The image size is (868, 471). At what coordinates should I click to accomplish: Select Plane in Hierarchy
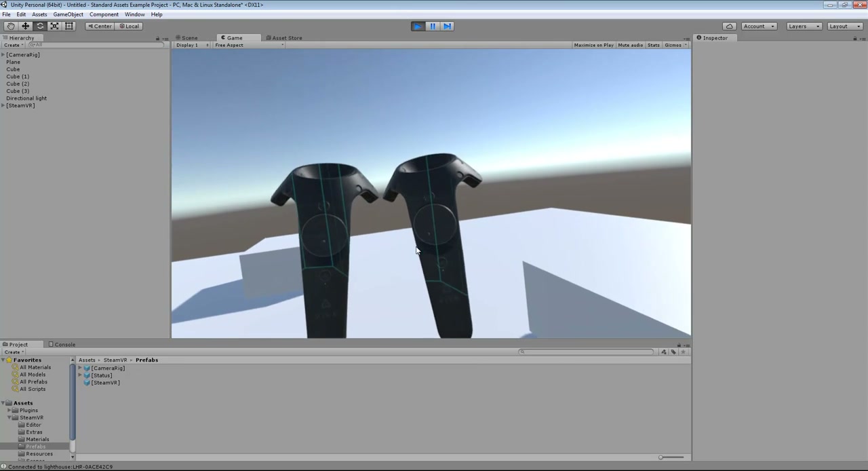13,62
